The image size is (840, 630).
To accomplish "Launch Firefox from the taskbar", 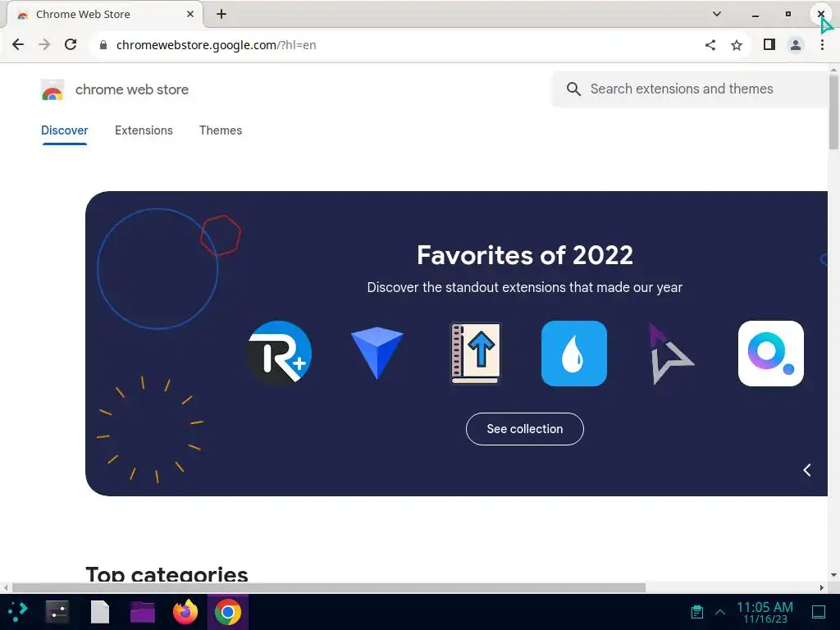I will click(x=185, y=612).
